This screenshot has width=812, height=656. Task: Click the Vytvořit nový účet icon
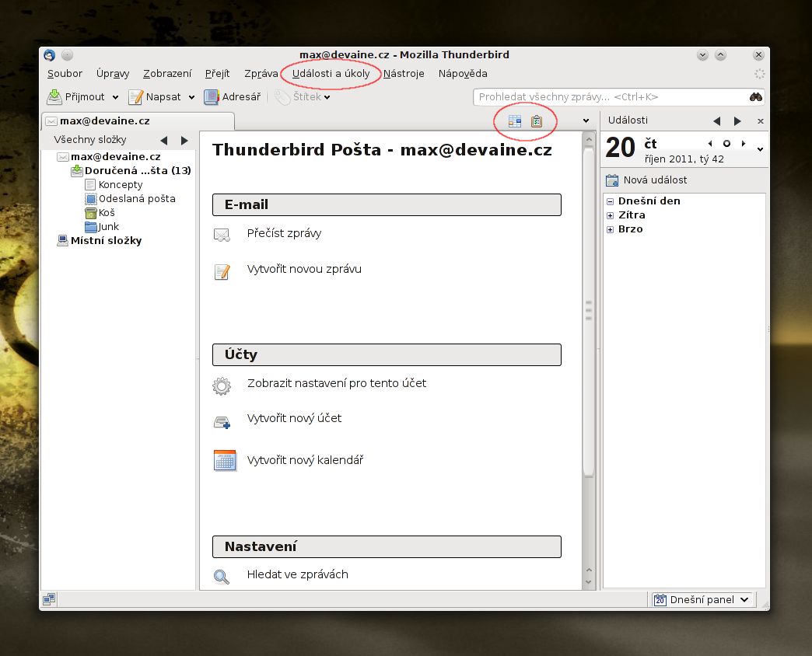[222, 423]
